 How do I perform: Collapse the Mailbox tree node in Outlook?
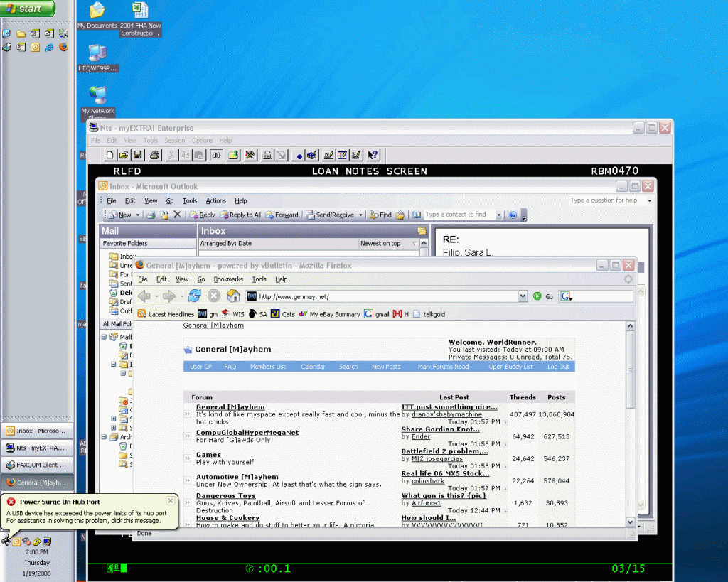click(x=104, y=337)
